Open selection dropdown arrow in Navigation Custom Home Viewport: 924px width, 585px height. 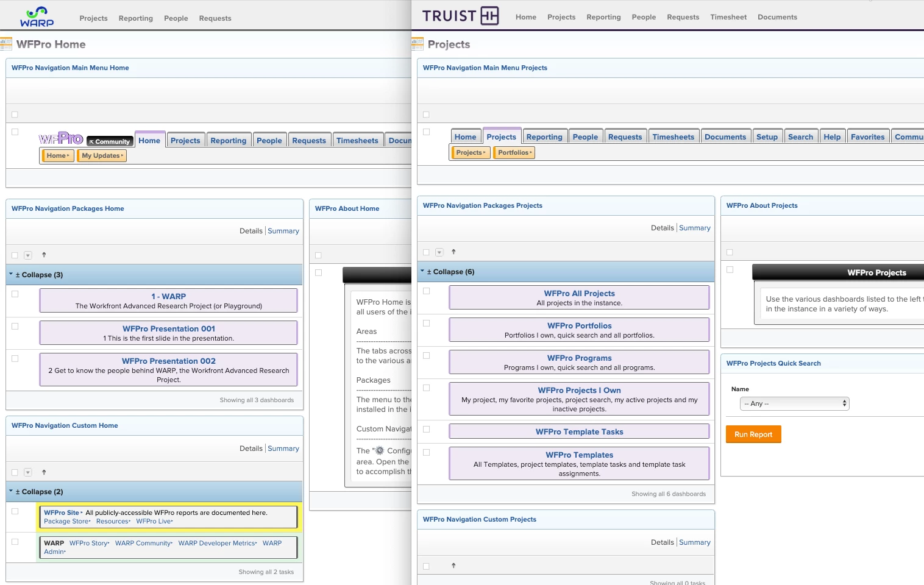click(28, 472)
